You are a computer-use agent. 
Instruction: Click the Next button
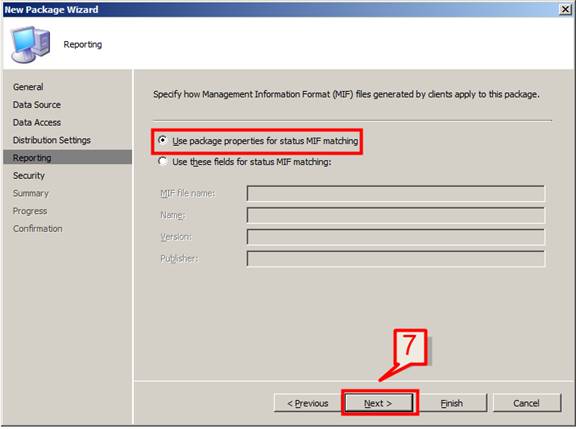378,403
